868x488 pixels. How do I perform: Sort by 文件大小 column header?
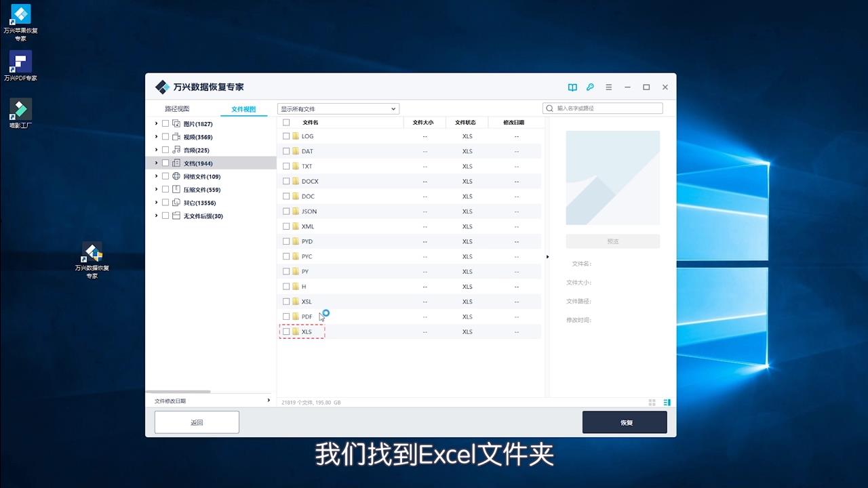pyautogui.click(x=425, y=123)
